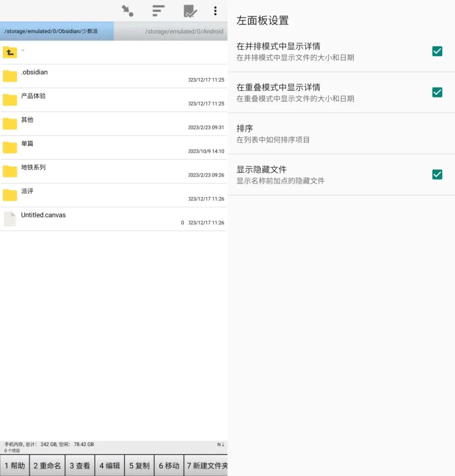Click the 其他 folder name
455x476 pixels.
[27, 120]
